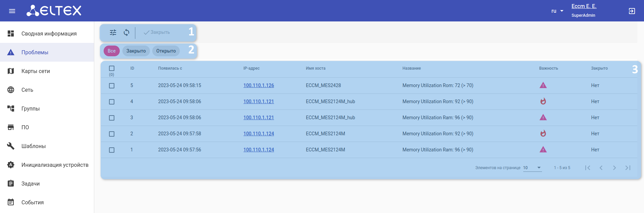This screenshot has width=644, height=213.
Task: Click the Eccm E. E. user profile link
Action: pyautogui.click(x=584, y=6)
